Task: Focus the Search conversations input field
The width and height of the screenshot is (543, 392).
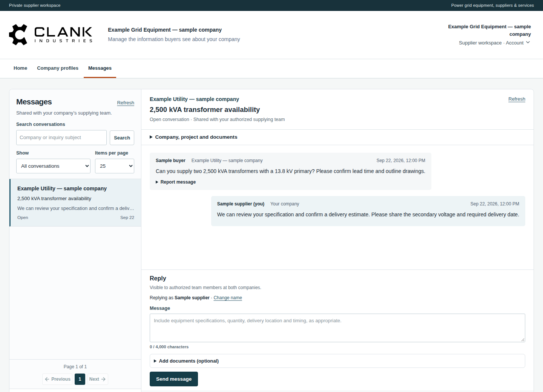Action: click(61, 138)
